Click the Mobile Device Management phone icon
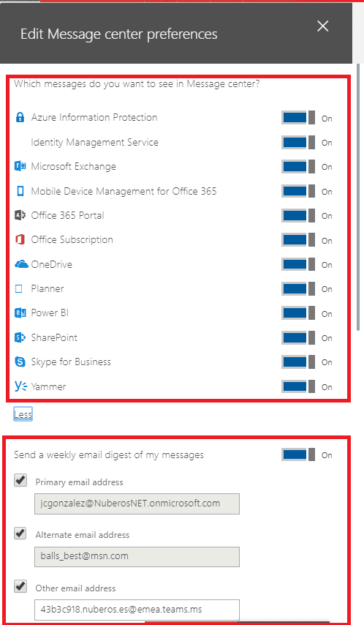The image size is (364, 625). tap(20, 191)
